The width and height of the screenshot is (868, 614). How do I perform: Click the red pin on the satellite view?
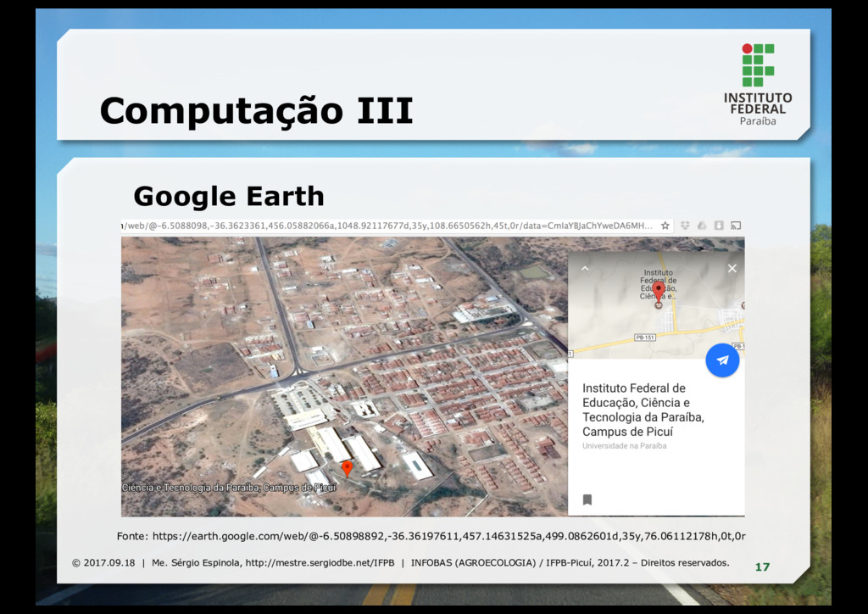(x=347, y=468)
